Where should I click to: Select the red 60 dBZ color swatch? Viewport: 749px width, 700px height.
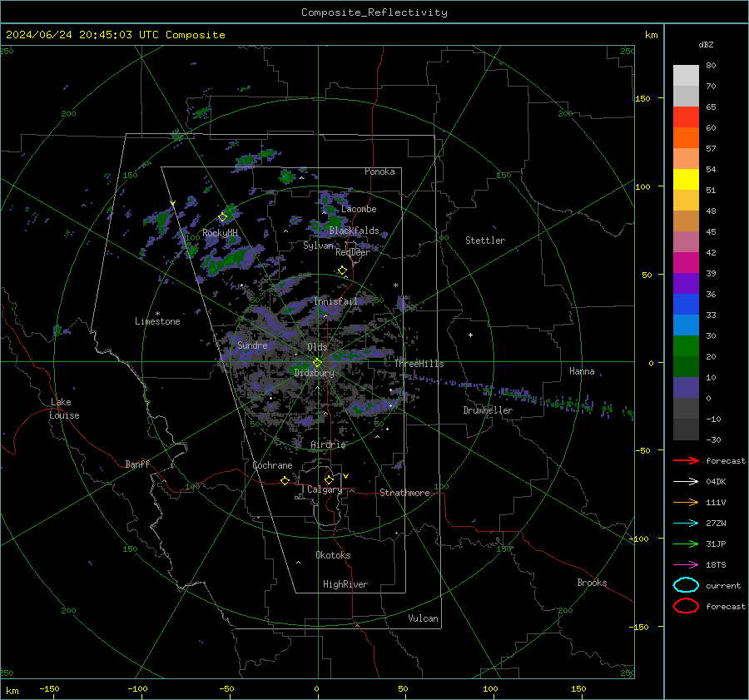click(x=686, y=117)
